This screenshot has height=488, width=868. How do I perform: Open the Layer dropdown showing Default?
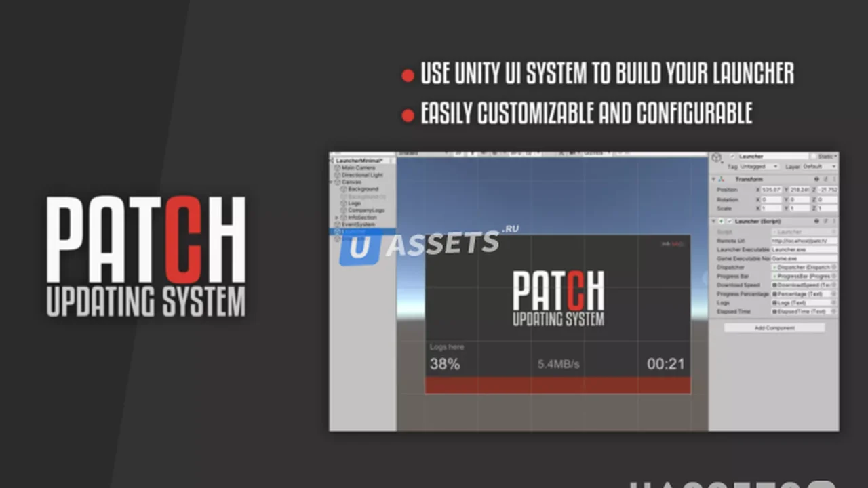(x=819, y=167)
